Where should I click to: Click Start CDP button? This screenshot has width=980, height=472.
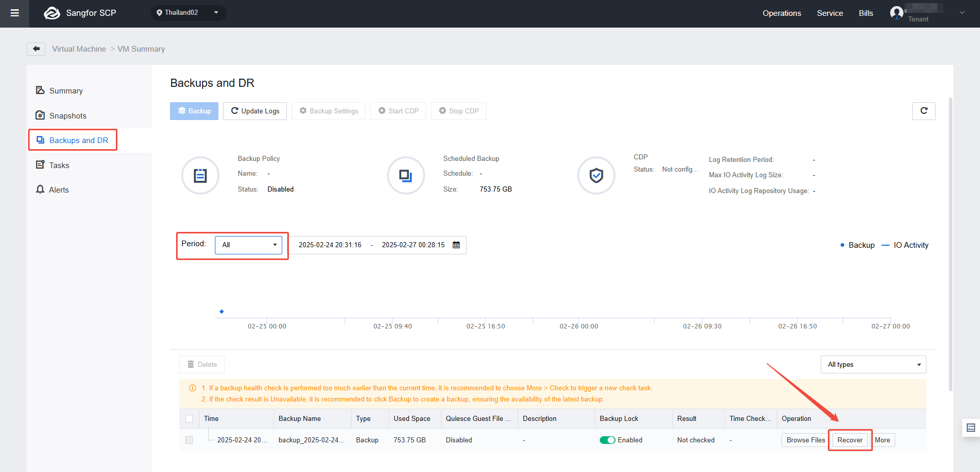coord(398,111)
